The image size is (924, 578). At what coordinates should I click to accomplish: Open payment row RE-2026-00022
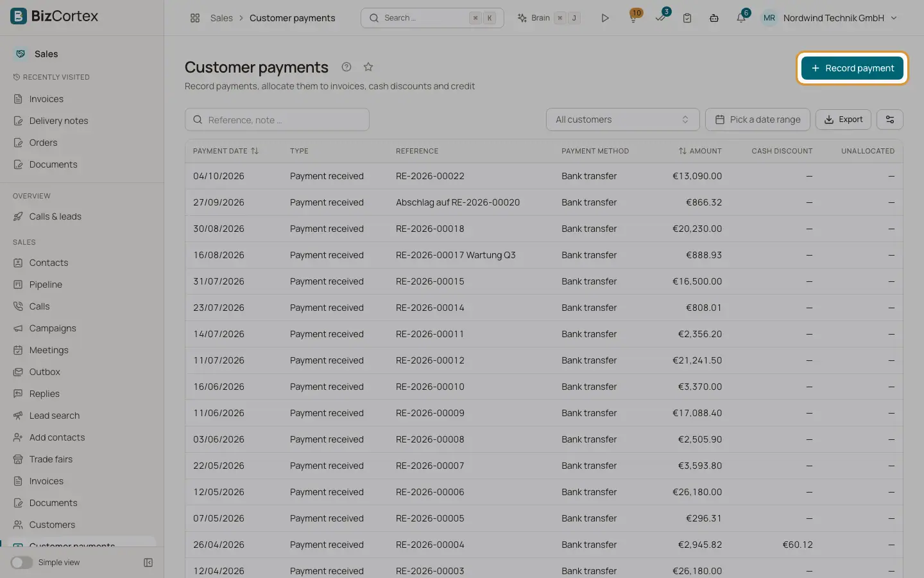pyautogui.click(x=543, y=176)
